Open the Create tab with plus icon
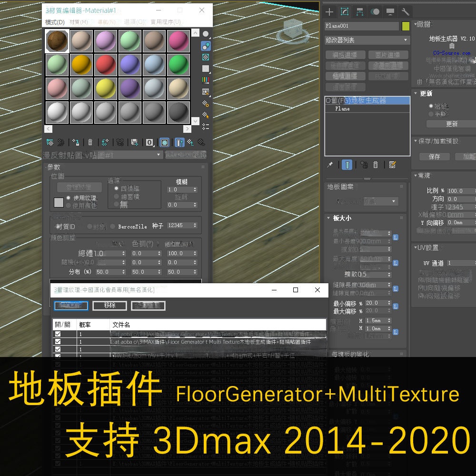 329,12
